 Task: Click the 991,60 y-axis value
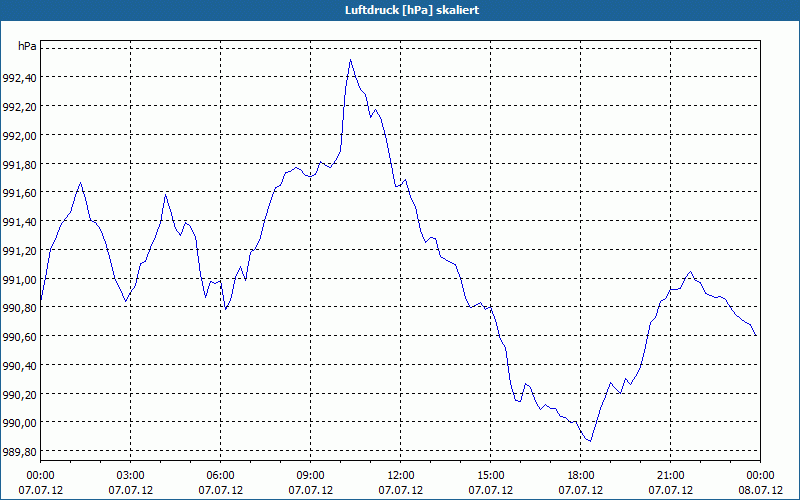pyautogui.click(x=20, y=193)
